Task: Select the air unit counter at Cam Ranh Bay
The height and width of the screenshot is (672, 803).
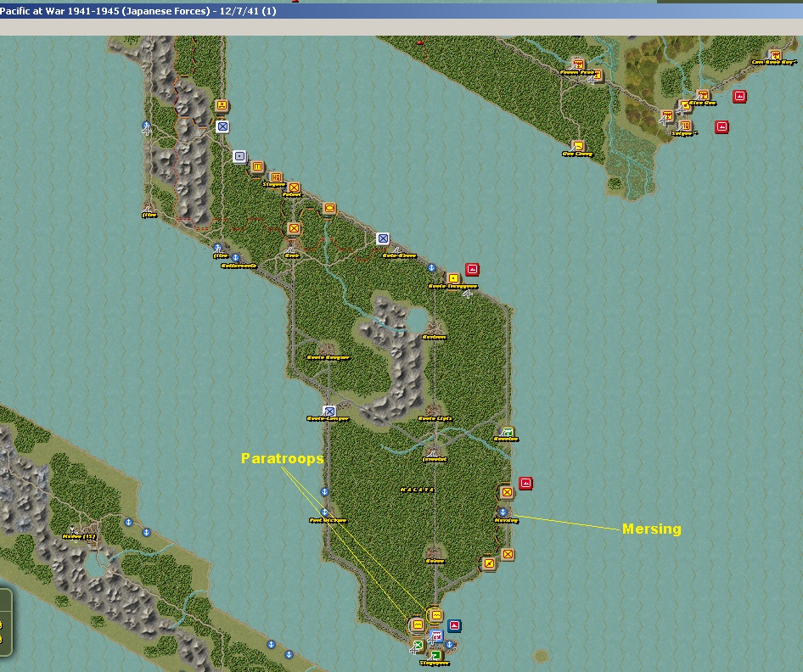Action: pos(774,55)
